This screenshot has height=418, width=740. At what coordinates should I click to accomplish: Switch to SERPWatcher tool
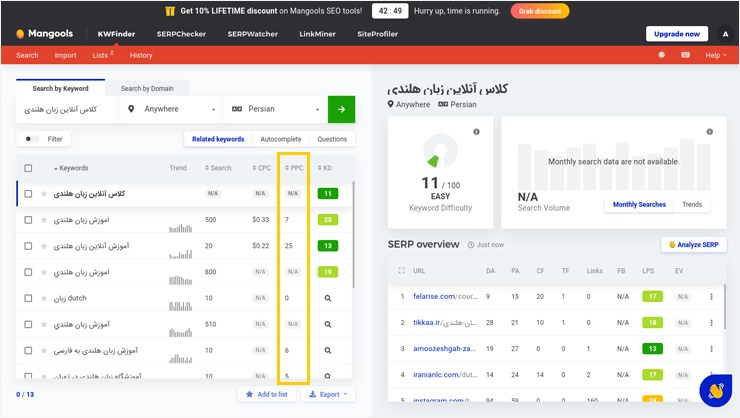(x=252, y=34)
